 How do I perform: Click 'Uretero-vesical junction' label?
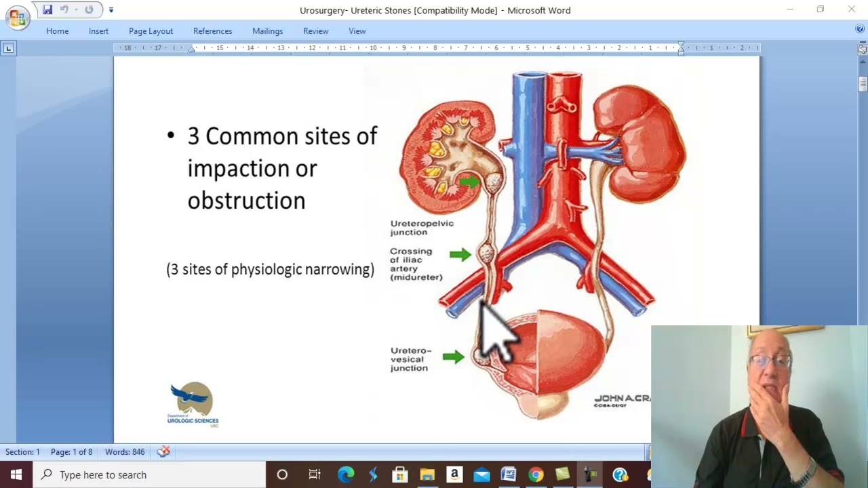click(x=411, y=359)
